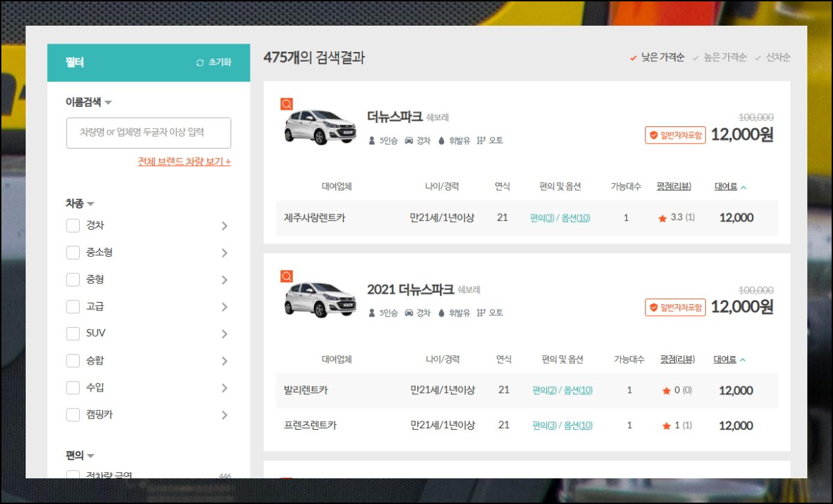
Task: Check the 수입 vehicle type box
Action: click(73, 388)
